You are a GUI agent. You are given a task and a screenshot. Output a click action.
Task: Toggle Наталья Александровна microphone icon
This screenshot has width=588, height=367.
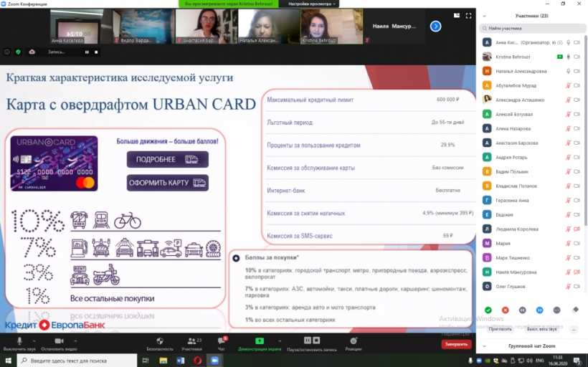pos(568,71)
